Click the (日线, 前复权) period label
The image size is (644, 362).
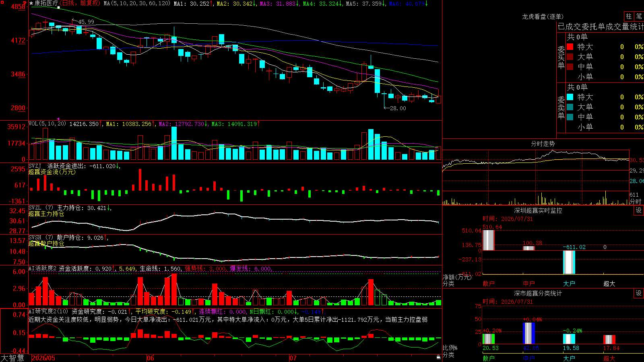click(x=80, y=3)
